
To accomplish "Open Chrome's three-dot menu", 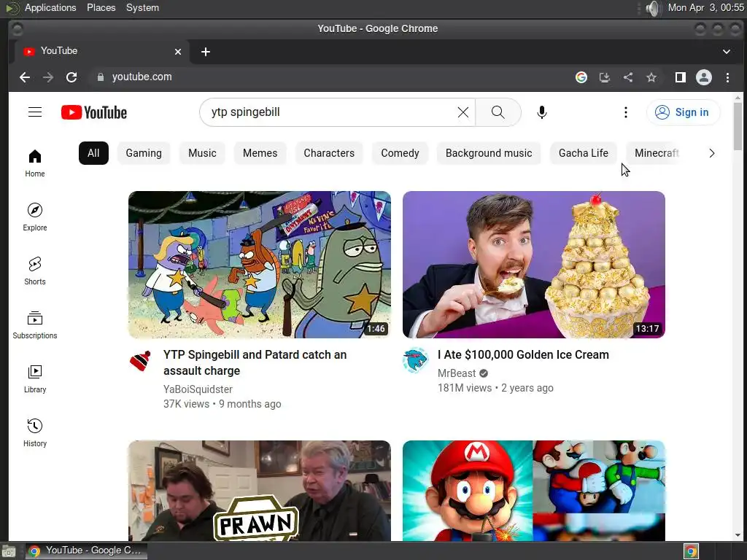I will click(727, 77).
